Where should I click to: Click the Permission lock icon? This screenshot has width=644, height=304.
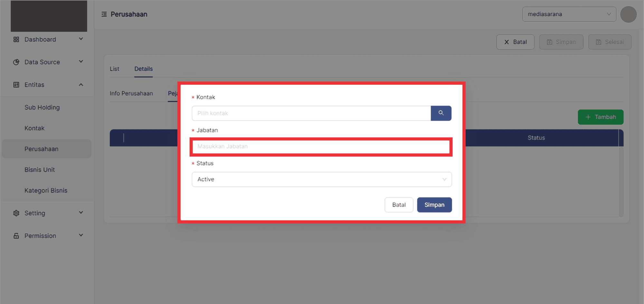pos(16,236)
